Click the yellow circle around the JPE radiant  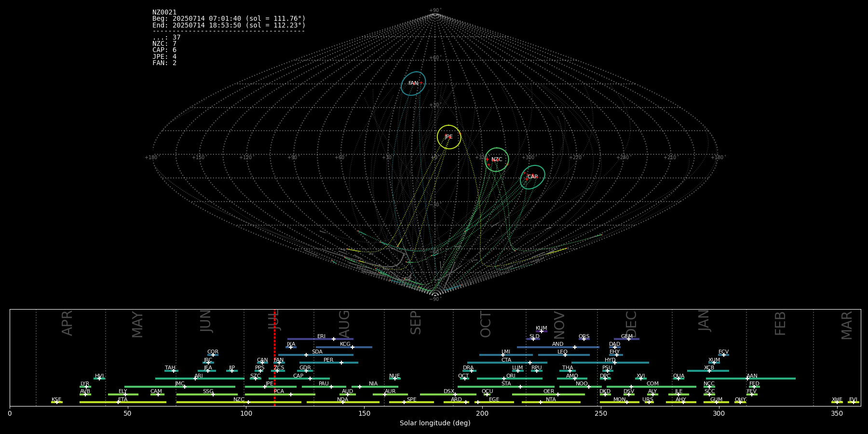click(x=449, y=137)
